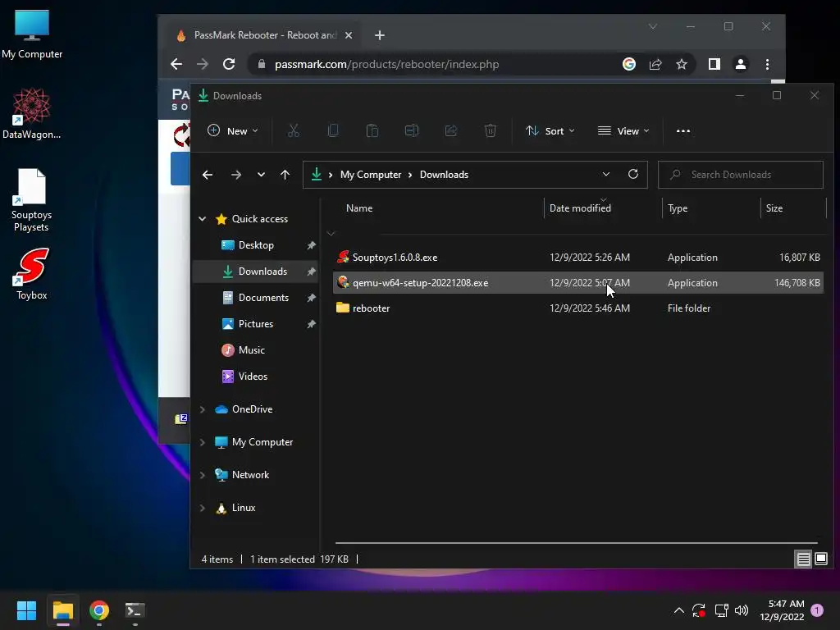
Task: Go up one folder level in Explorer
Action: 285,175
